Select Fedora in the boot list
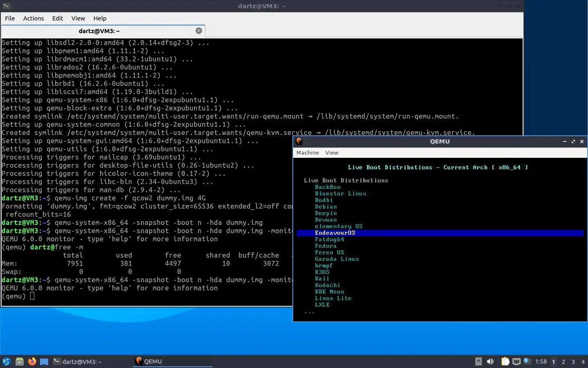This screenshot has width=588, height=368. [x=326, y=246]
